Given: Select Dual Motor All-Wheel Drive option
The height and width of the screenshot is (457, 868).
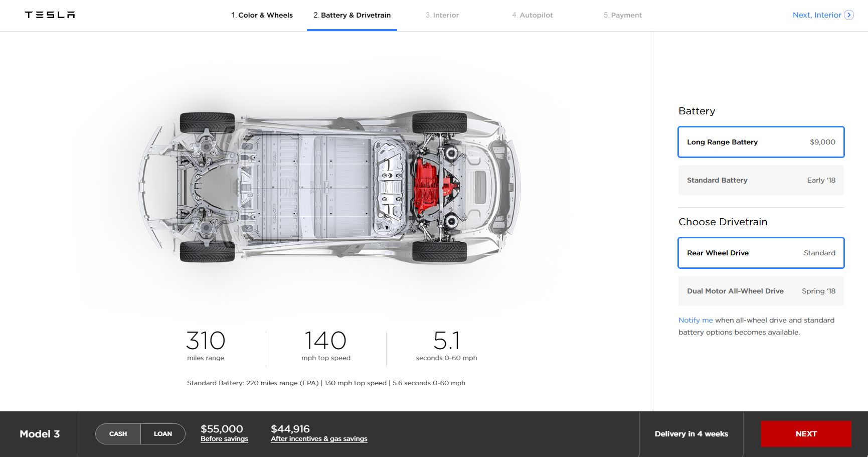Looking at the screenshot, I should click(x=761, y=291).
